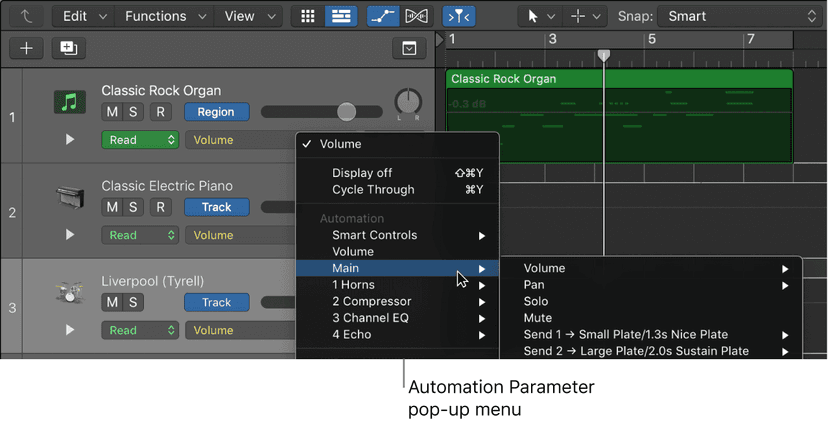Choose Volume under Automation heading
The width and height of the screenshot is (828, 424).
pyautogui.click(x=398, y=251)
